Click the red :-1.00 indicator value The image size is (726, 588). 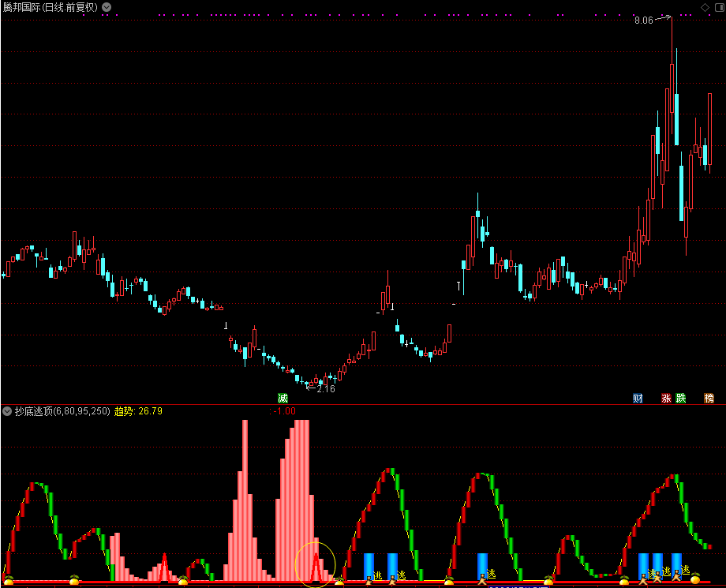[x=282, y=411]
